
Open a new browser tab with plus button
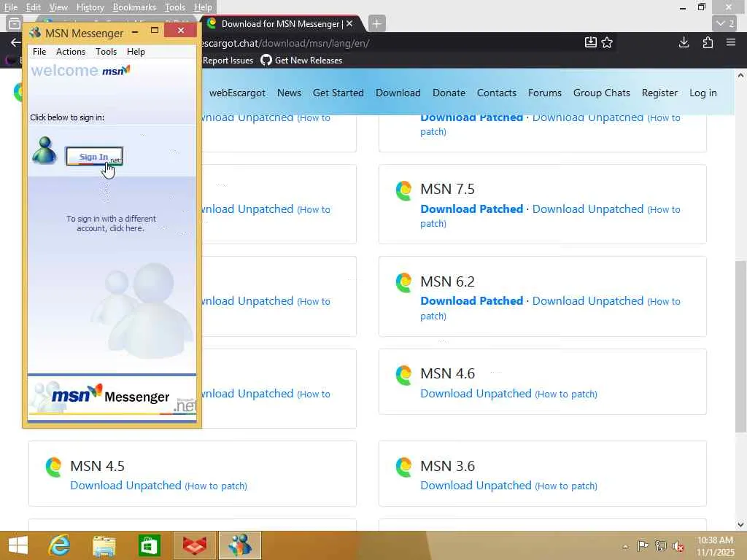[x=376, y=23]
